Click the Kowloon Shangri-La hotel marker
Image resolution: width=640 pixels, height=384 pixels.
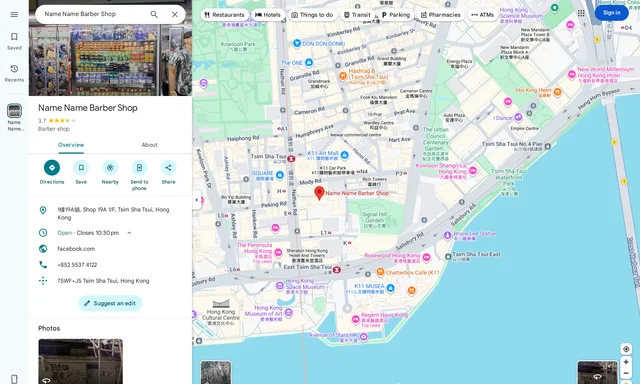pyautogui.click(x=473, y=171)
